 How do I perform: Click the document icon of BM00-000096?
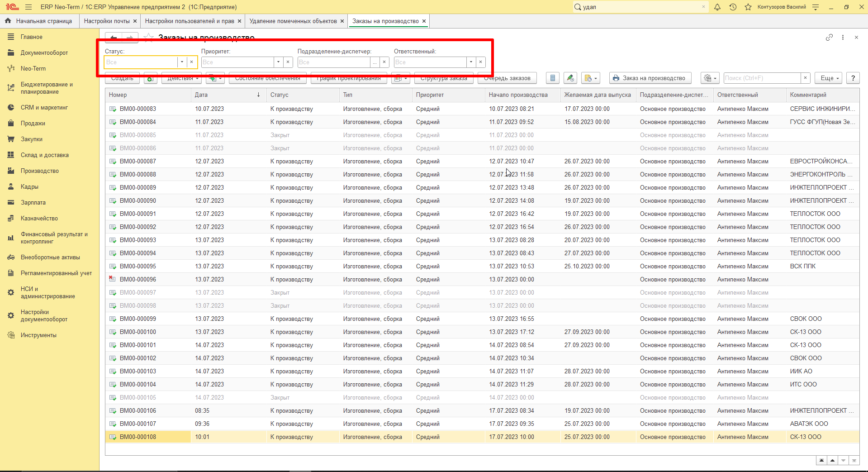coord(112,279)
